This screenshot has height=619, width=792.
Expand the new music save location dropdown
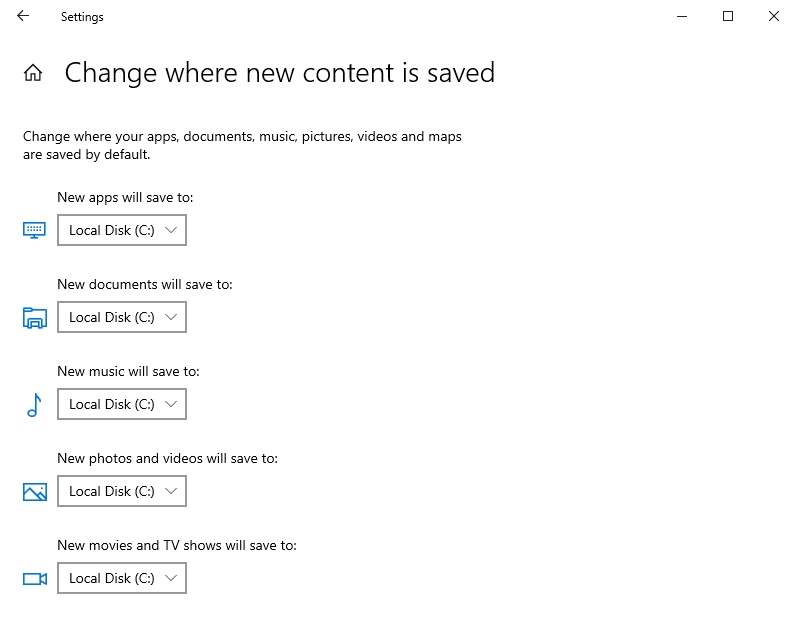coord(122,404)
